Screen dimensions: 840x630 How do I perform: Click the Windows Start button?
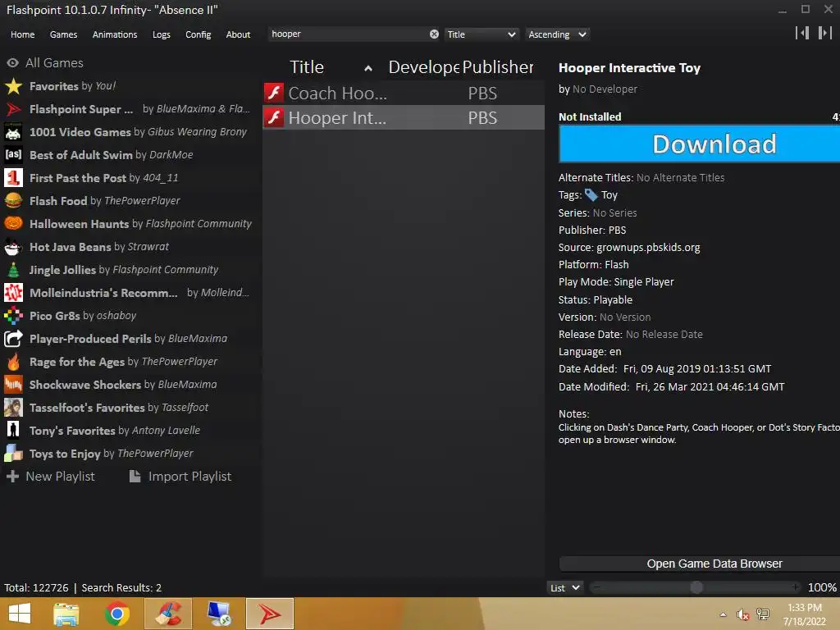click(20, 614)
